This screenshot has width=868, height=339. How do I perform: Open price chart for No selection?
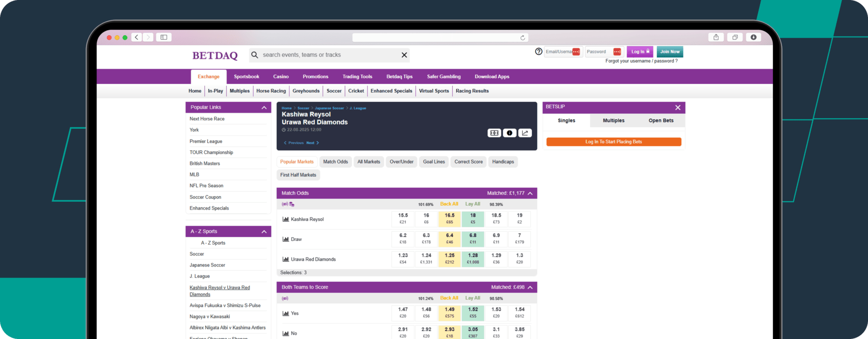pyautogui.click(x=285, y=333)
